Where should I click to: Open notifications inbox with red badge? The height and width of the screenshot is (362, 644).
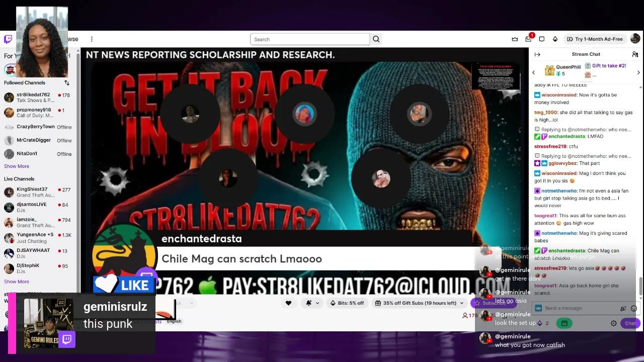(528, 39)
